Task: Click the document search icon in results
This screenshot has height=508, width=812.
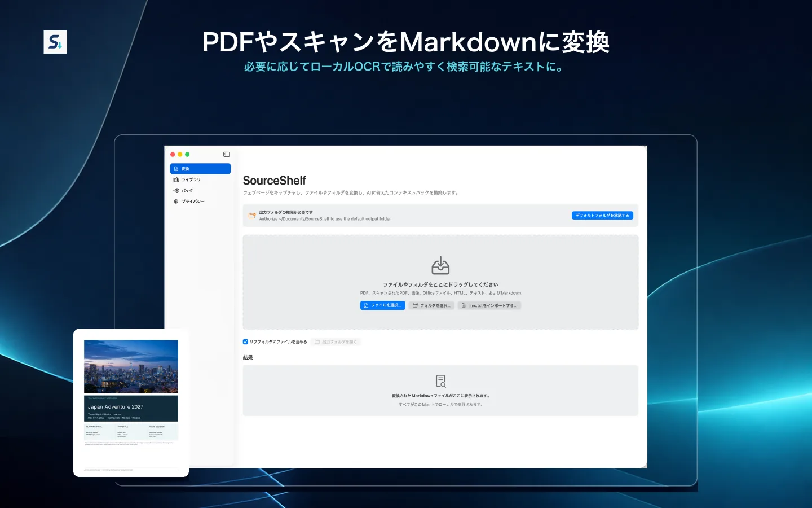Action: pos(440,381)
